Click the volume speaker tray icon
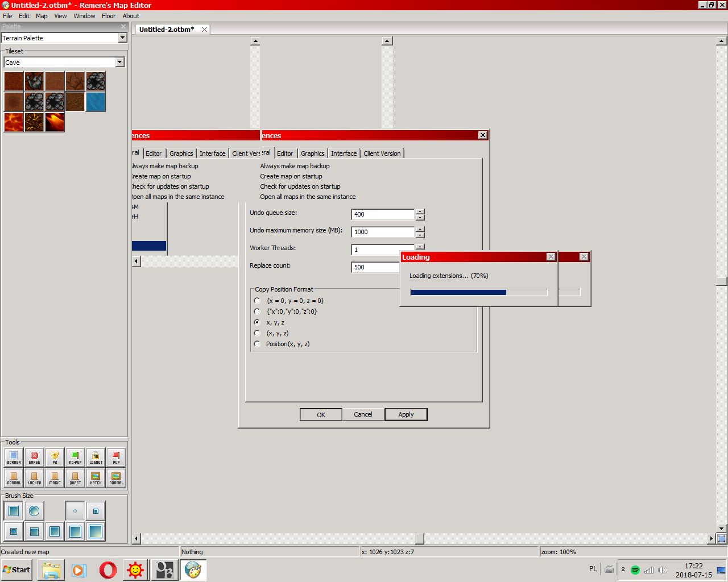The width and height of the screenshot is (728, 582). [663, 569]
